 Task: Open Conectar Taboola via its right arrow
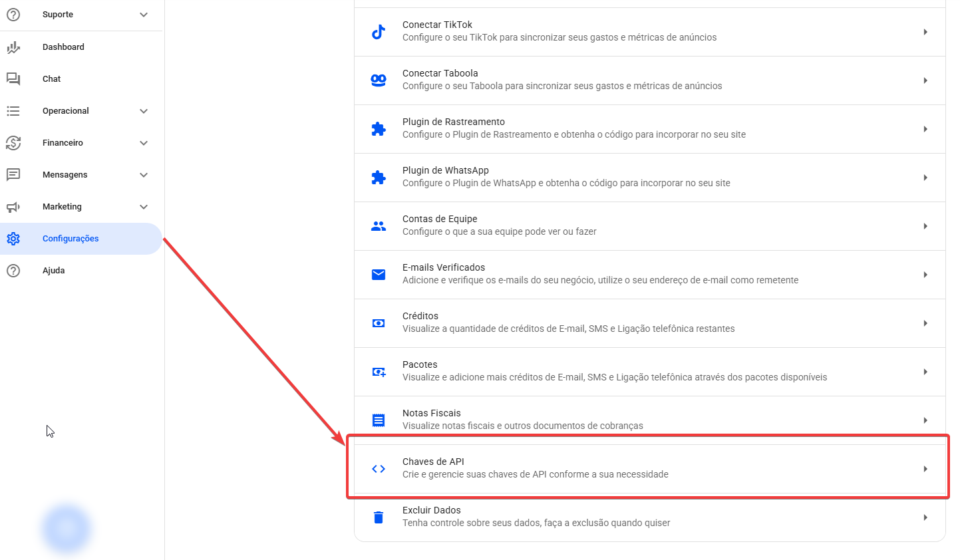pyautogui.click(x=925, y=80)
